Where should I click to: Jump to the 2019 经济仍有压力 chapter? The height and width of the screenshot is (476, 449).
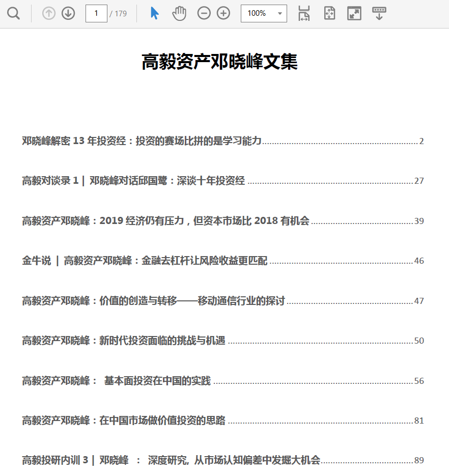click(165, 221)
